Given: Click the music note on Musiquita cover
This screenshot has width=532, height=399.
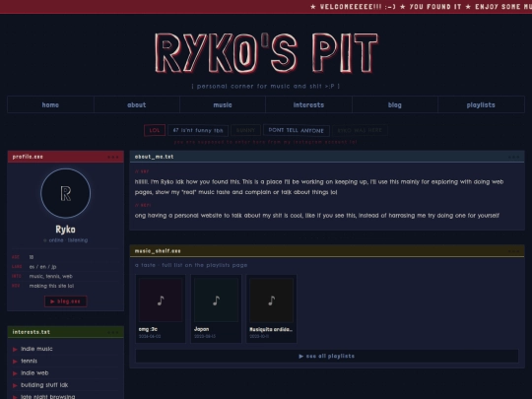Looking at the screenshot, I should pos(272,300).
